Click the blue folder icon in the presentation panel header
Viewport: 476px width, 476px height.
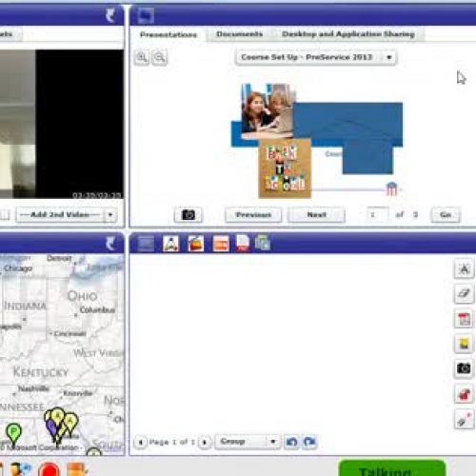(x=147, y=15)
